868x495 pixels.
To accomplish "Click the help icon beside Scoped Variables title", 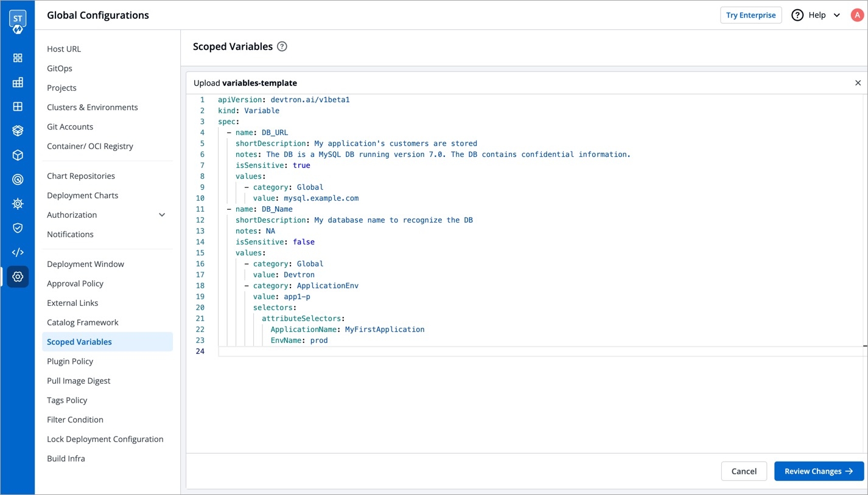I will [x=282, y=47].
